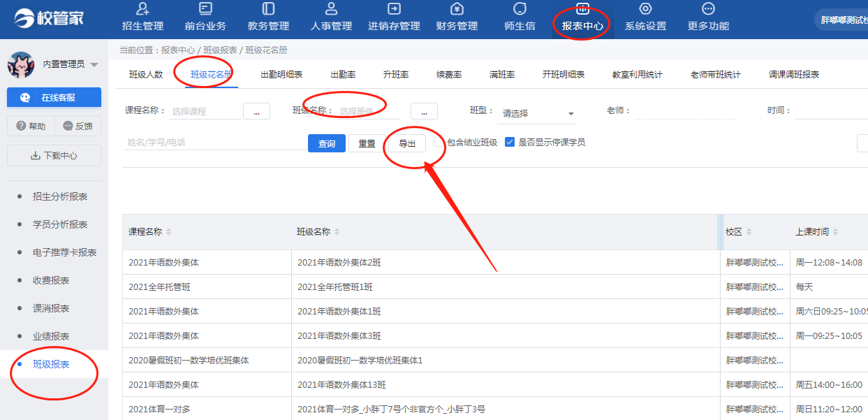The image size is (868, 420).
Task: Select 班级报表 in sidebar
Action: [51, 364]
